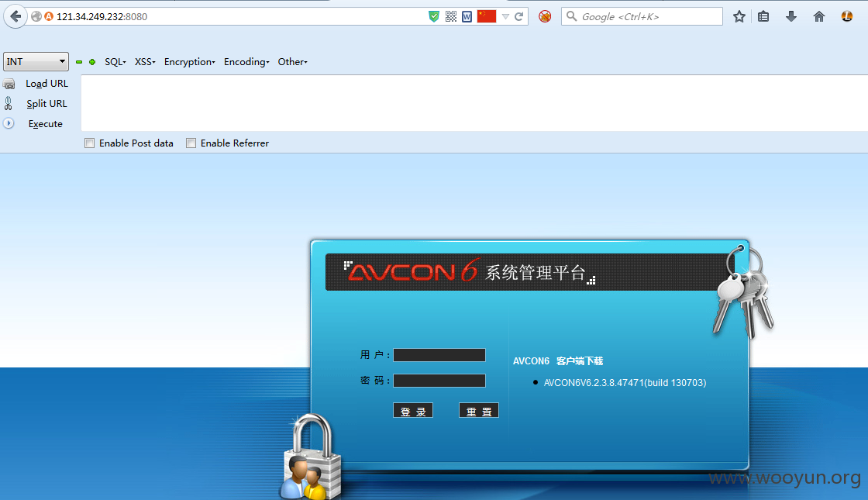Image resolution: width=868 pixels, height=500 pixels.
Task: Click the red blocked-script icon beside search box
Action: tap(545, 16)
